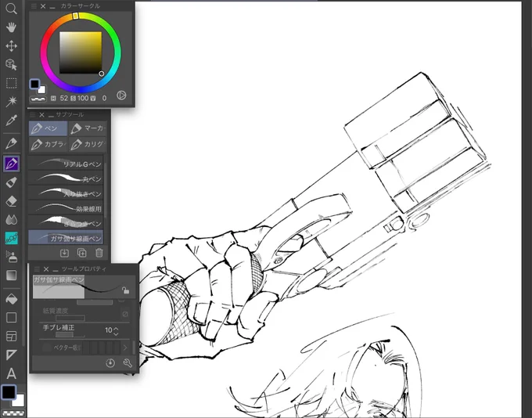Click black main color at toolbar bottom
The width and height of the screenshot is (532, 418).
[x=9, y=392]
